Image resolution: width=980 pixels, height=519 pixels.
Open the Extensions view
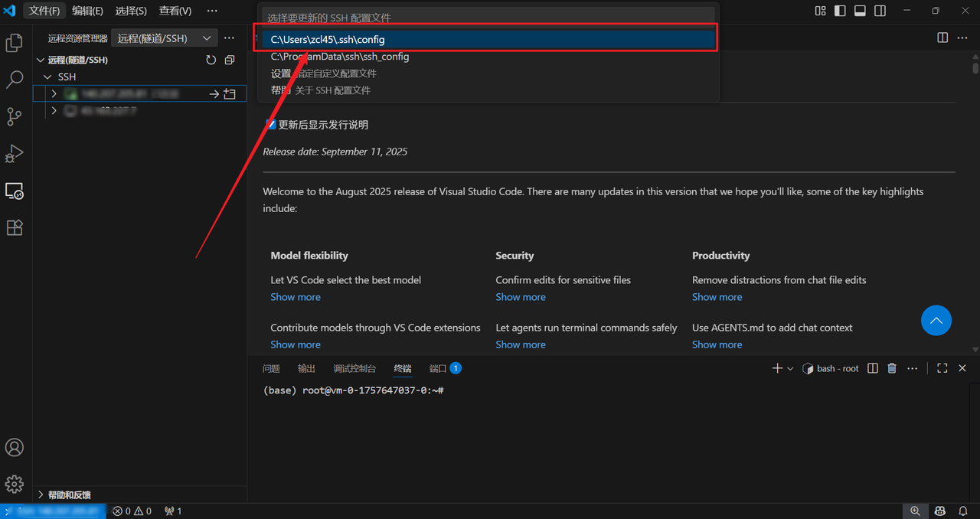[x=14, y=227]
